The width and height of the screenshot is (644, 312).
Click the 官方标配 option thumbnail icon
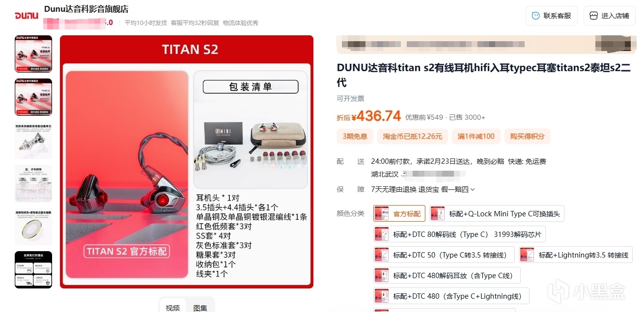(x=381, y=214)
